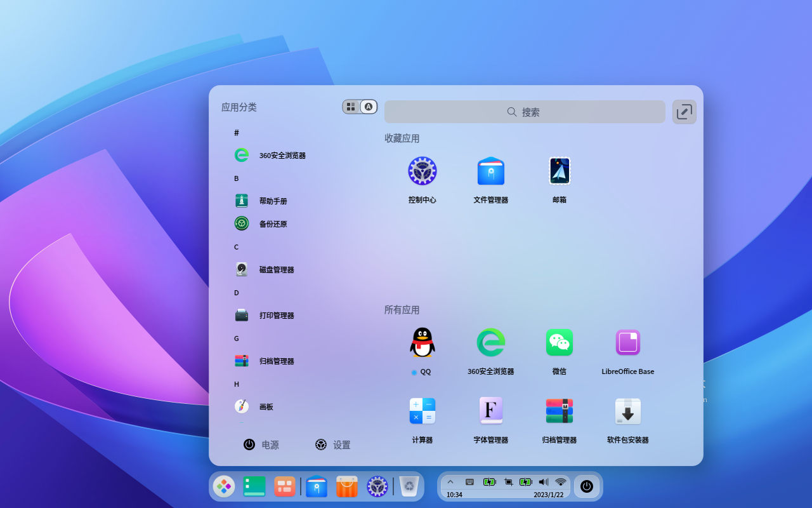This screenshot has width=812, height=508.
Task: Open the 字体管理器 font manager
Action: pyautogui.click(x=490, y=411)
